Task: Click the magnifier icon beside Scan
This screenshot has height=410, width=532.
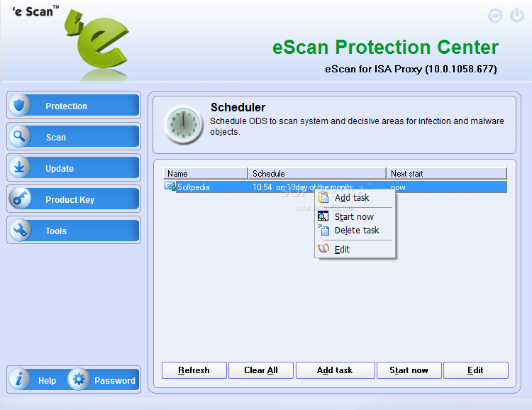Action: pyautogui.click(x=19, y=136)
